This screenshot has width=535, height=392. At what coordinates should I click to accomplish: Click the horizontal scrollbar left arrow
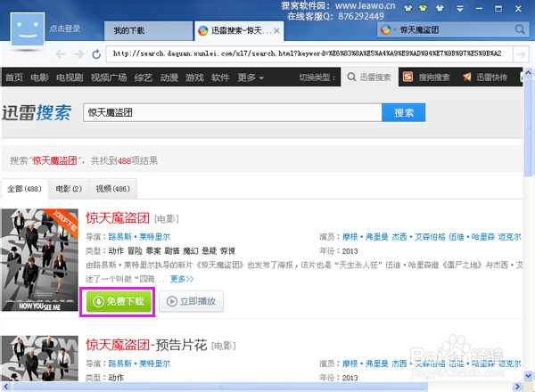pos(6,387)
